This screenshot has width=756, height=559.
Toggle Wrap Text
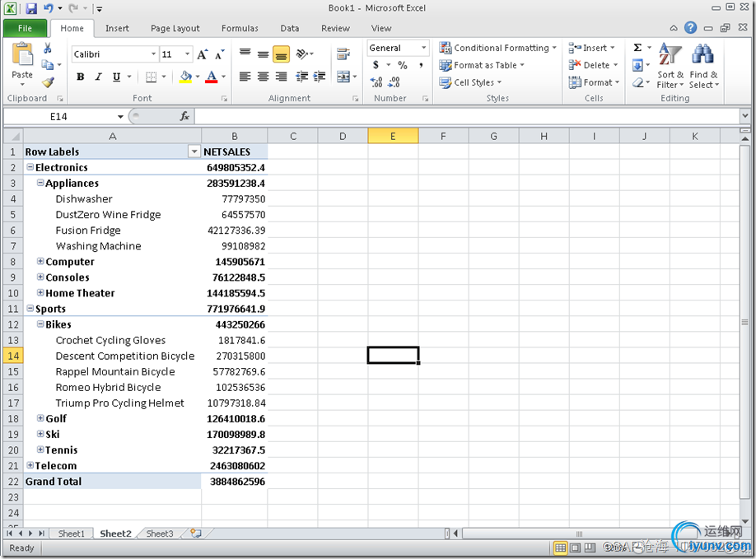[x=343, y=54]
